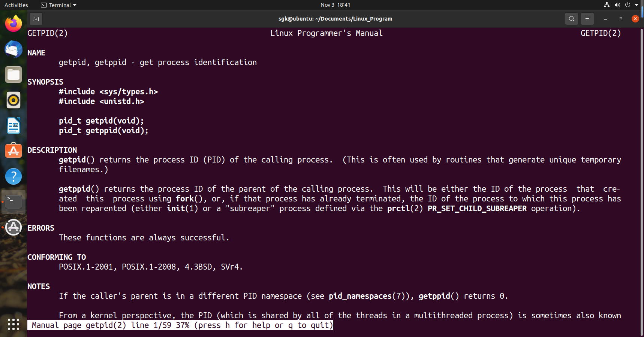The height and width of the screenshot is (337, 644).
Task: Click top-left 'GETPID(2)' header
Action: [48, 33]
